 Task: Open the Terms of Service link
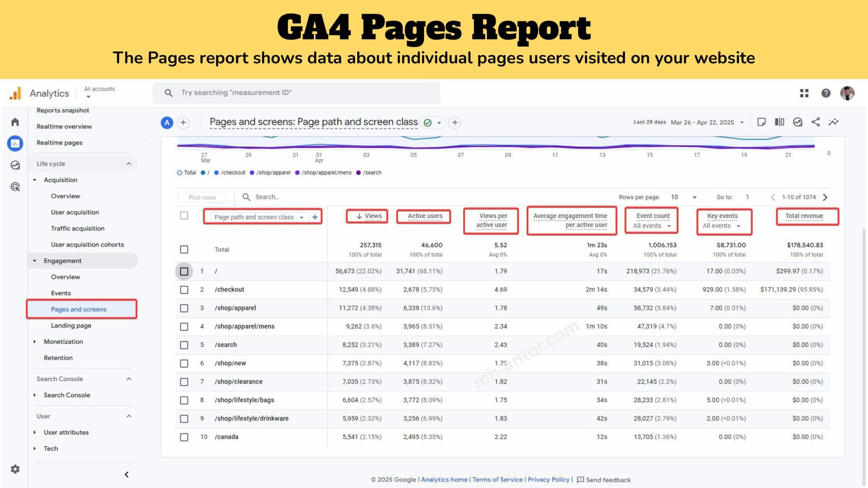point(497,480)
